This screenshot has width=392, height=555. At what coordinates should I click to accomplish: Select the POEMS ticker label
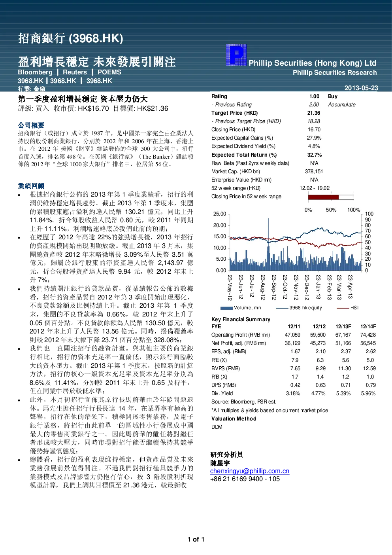109,72
